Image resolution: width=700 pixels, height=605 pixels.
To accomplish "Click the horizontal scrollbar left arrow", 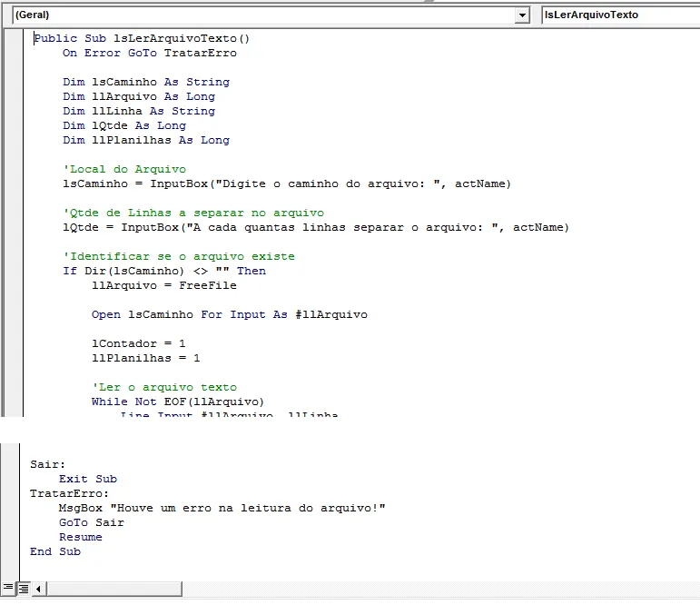I will point(39,589).
